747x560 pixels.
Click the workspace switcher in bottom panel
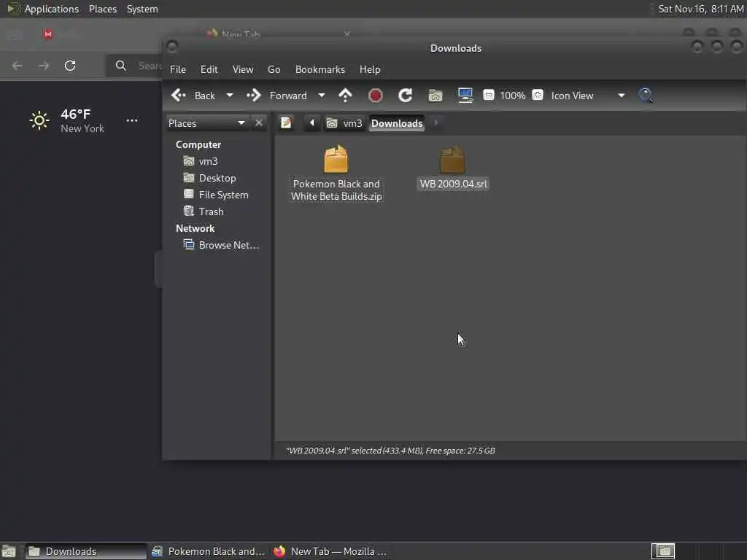tap(663, 551)
